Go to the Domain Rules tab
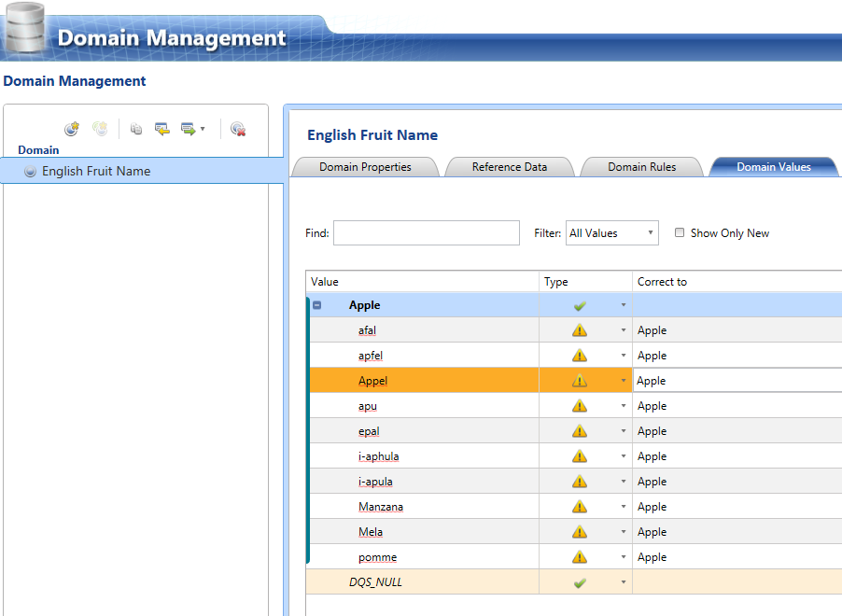The image size is (842, 616). (641, 167)
